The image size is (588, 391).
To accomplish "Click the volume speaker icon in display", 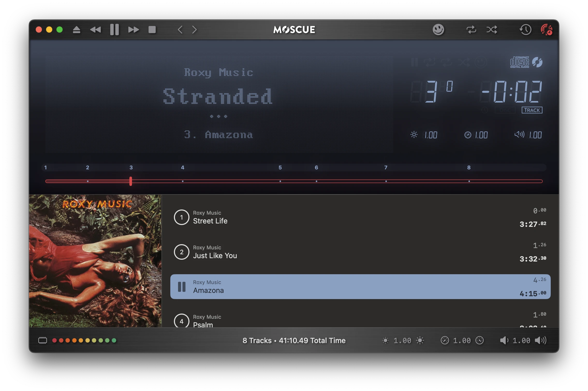I will 519,134.
